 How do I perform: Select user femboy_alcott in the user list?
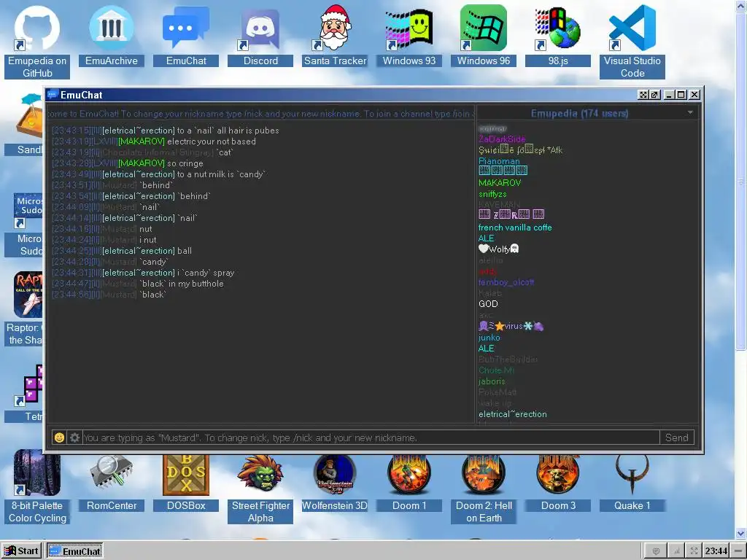[x=506, y=282]
